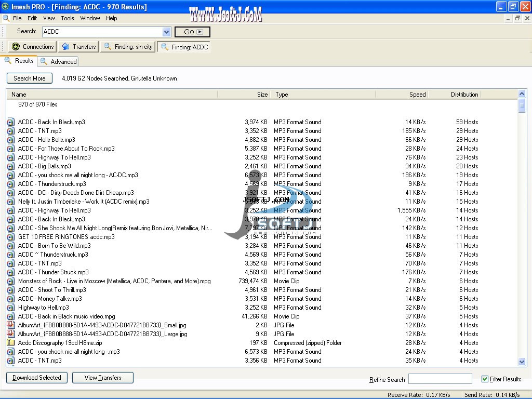Click the View Transfers button
The width and height of the screenshot is (532, 399).
tap(103, 378)
